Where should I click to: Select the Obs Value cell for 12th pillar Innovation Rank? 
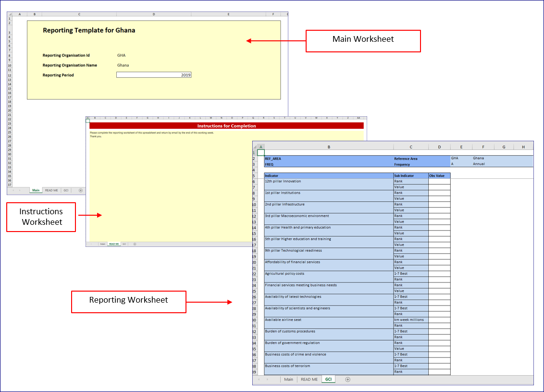tap(439, 182)
